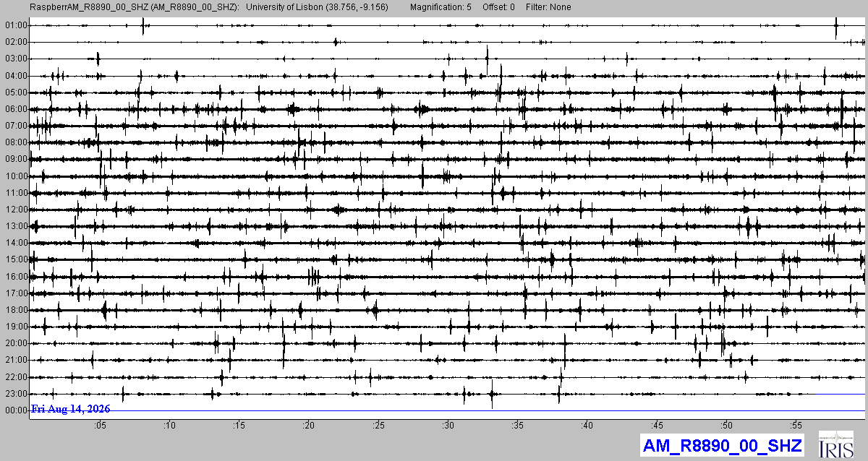868x461 pixels.
Task: Select the 12:00 hour trace label
Action: (15, 210)
